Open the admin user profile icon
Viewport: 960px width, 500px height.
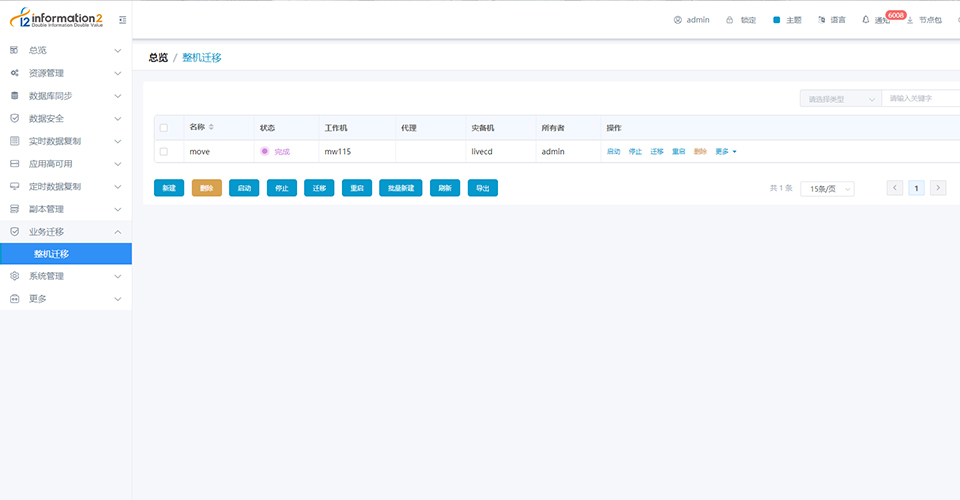pyautogui.click(x=677, y=20)
